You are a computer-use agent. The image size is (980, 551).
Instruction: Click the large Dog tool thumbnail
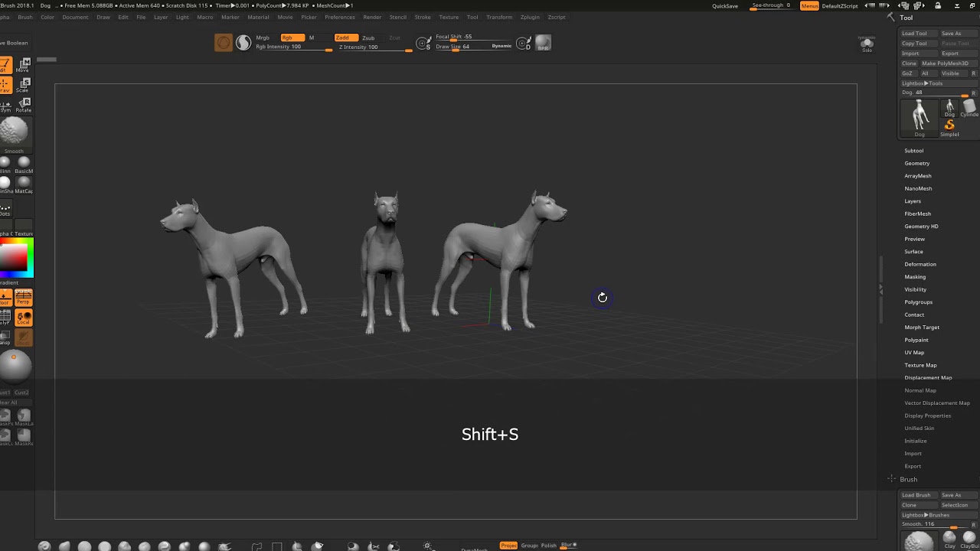[x=920, y=116]
